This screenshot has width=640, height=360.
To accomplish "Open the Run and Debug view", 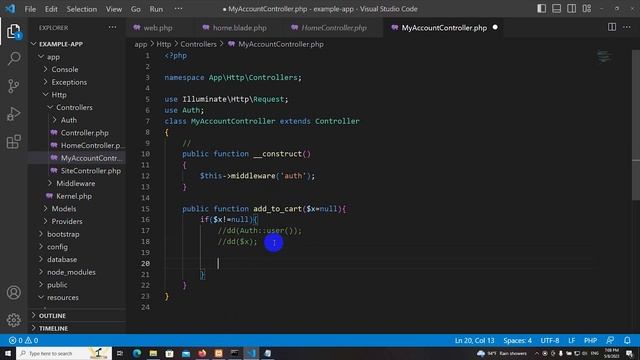I will (x=13, y=114).
